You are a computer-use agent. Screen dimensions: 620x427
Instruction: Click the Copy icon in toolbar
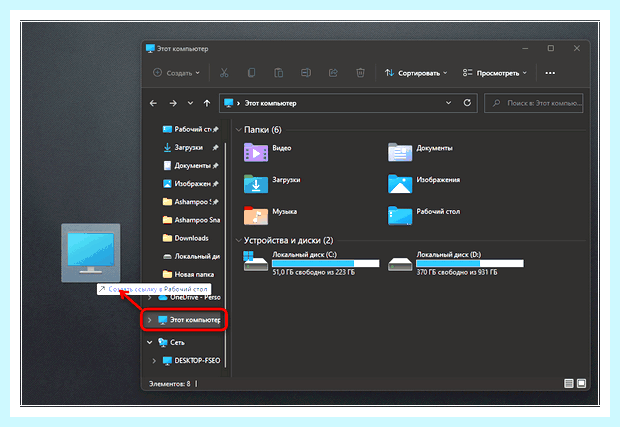coord(251,73)
